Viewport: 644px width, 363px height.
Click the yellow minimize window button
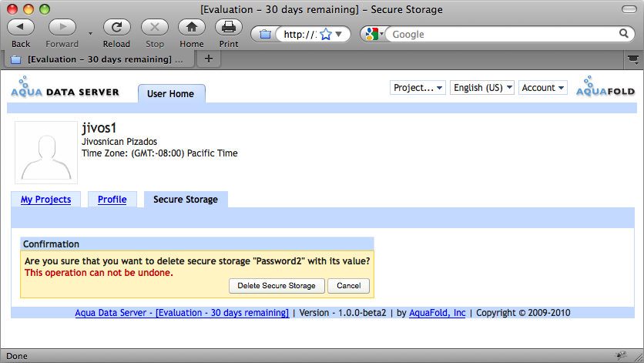pos(29,9)
